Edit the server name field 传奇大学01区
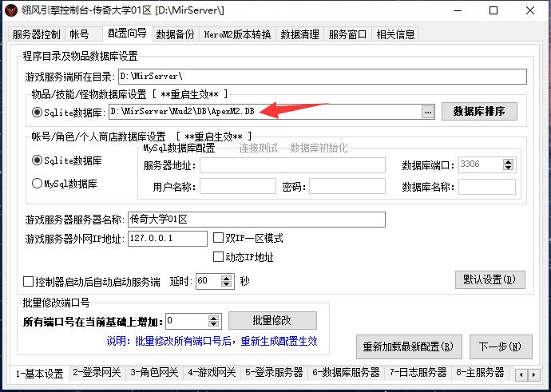This screenshot has width=551, height=392. coord(256,220)
